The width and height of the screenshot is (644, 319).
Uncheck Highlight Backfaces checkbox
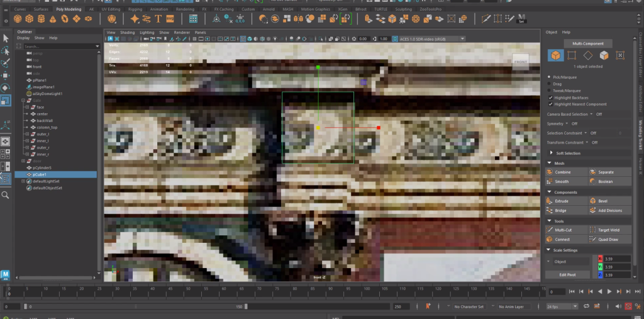(550, 98)
